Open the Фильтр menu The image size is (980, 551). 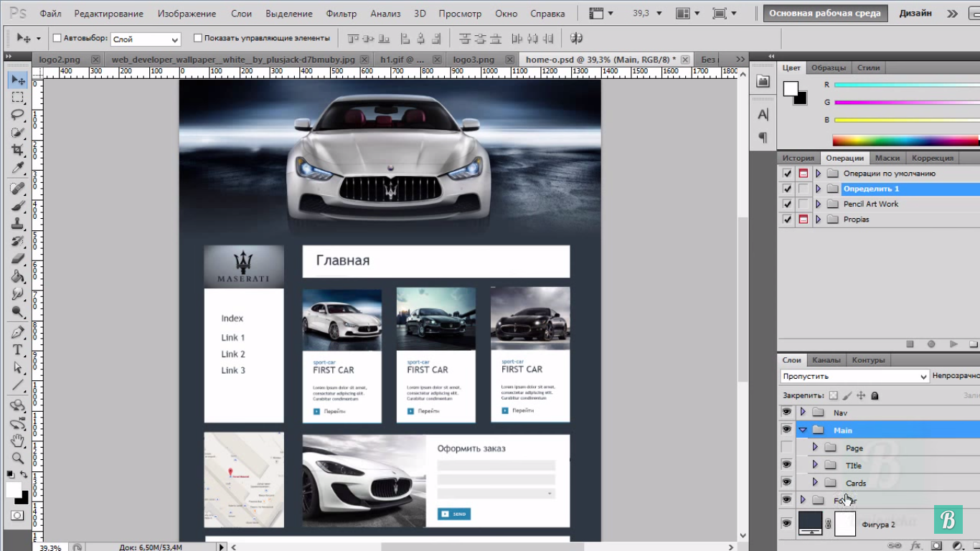point(341,14)
